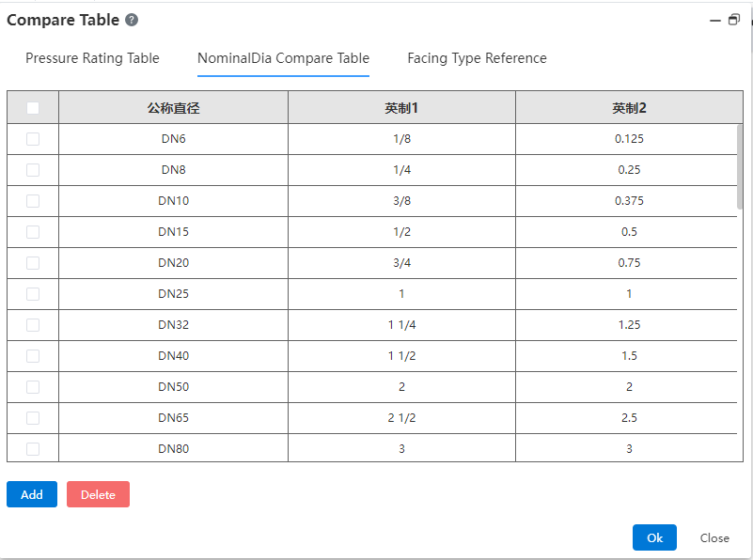This screenshot has width=753, height=560.
Task: Check the DN15 row checkbox
Action: (x=33, y=232)
